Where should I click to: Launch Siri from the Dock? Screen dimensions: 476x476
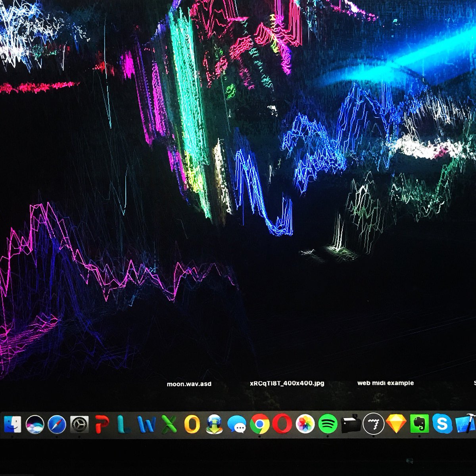click(x=35, y=427)
